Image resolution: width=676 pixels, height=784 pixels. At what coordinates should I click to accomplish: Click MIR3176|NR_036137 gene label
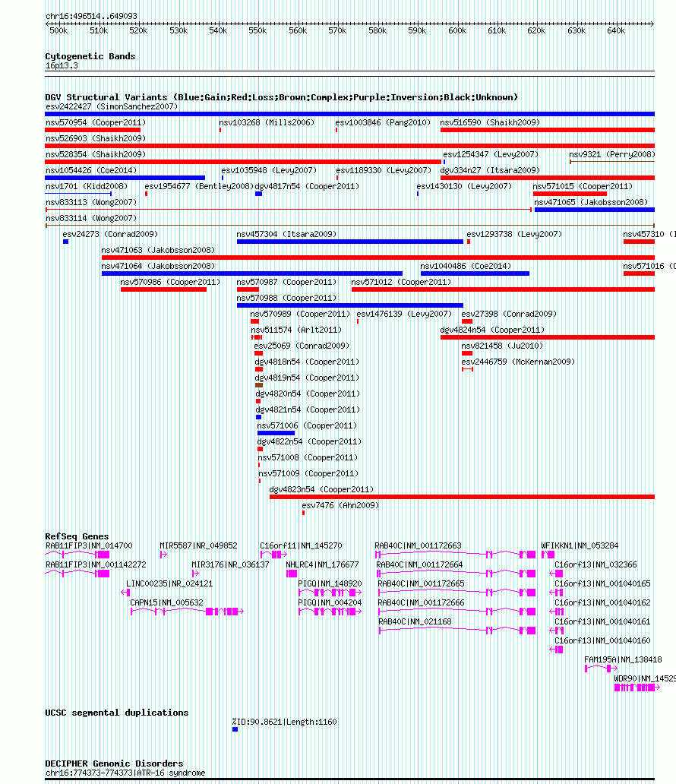pyautogui.click(x=230, y=565)
